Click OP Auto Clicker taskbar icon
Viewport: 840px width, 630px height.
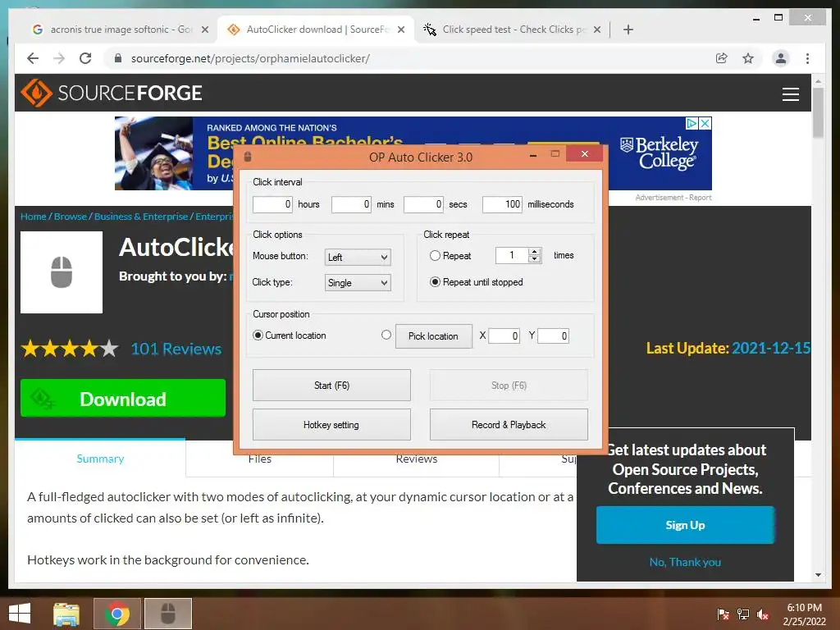pos(168,614)
